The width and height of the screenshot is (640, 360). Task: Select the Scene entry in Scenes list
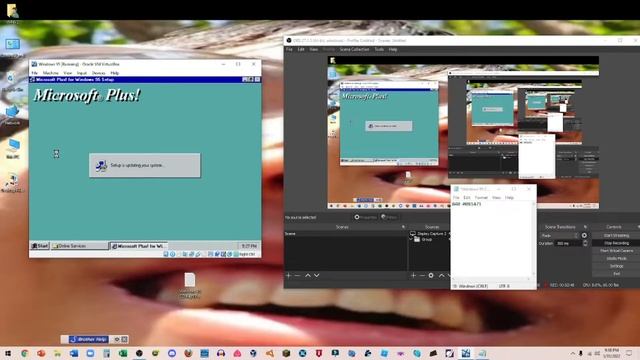pyautogui.click(x=345, y=233)
